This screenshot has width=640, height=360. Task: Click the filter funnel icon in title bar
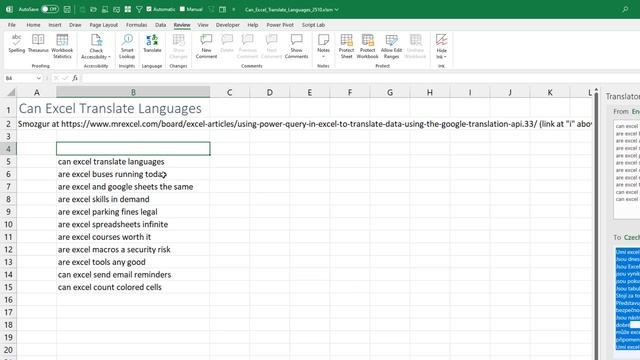tap(139, 9)
